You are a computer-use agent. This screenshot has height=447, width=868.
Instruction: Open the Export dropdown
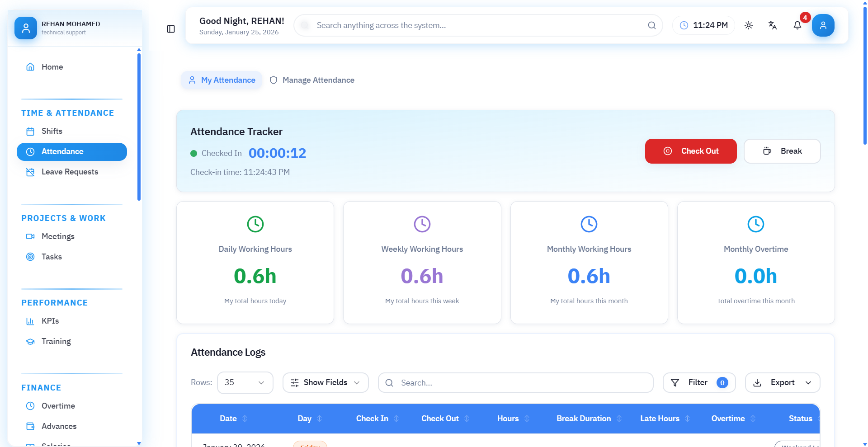pos(782,383)
